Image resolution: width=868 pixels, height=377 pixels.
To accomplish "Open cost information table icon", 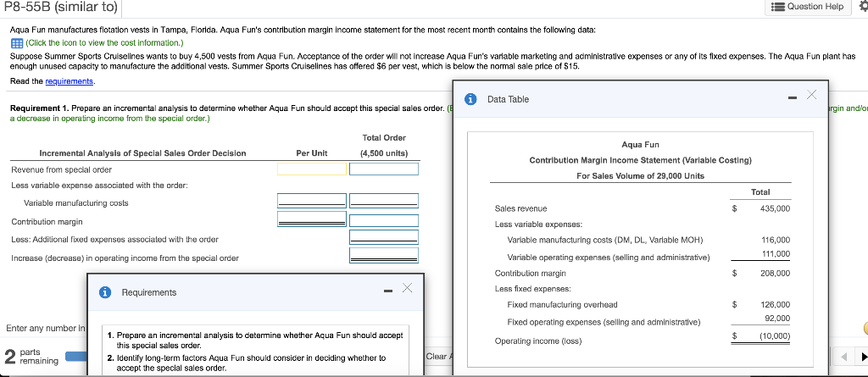I will tap(17, 43).
